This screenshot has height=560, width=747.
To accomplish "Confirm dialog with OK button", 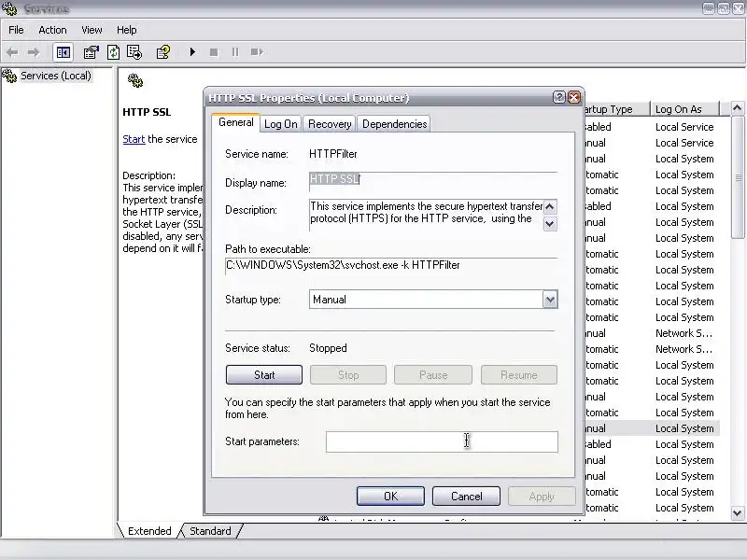I will coord(390,497).
